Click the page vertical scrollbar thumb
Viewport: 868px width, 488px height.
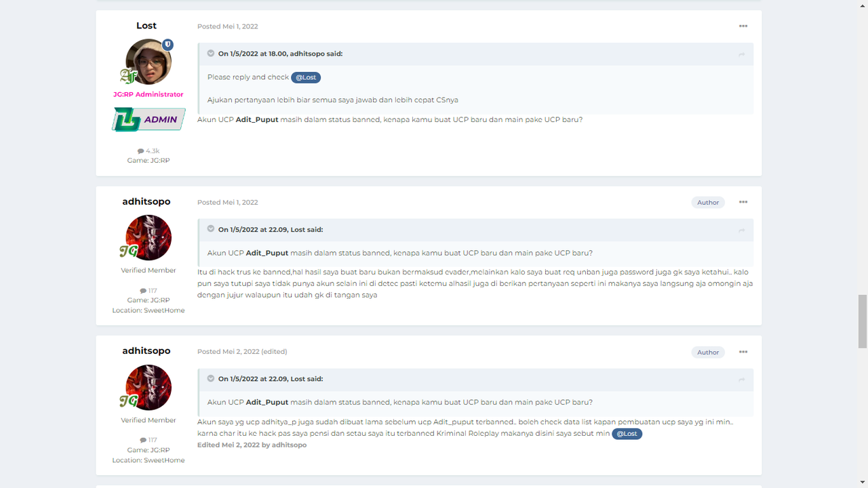[x=863, y=321]
